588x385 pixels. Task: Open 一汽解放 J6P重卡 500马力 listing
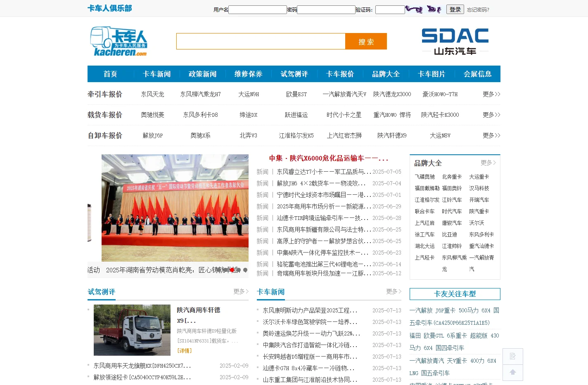(x=455, y=317)
